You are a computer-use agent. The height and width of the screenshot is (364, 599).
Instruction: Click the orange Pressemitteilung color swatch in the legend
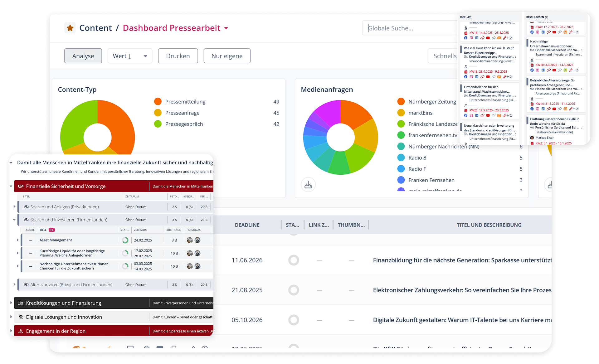pos(158,101)
